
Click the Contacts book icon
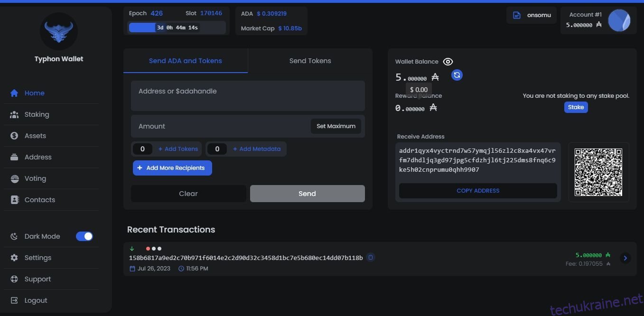pyautogui.click(x=14, y=200)
